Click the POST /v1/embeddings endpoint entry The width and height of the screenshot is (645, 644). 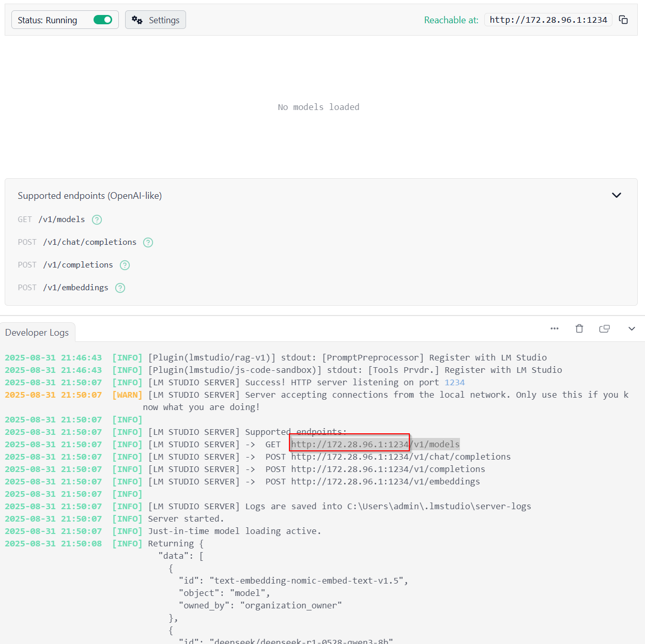click(x=68, y=288)
